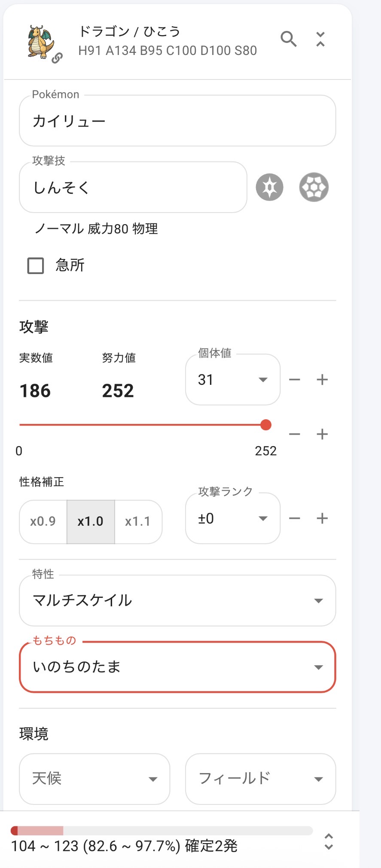Toggle the Dynamax star icon

click(x=270, y=187)
